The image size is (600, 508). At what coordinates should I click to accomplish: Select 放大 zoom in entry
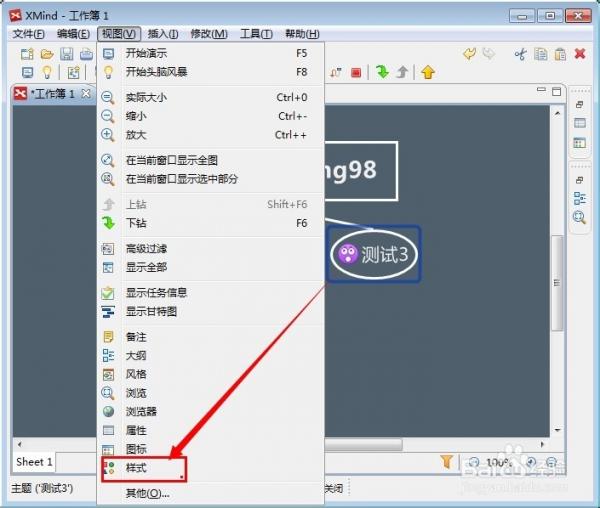click(x=210, y=135)
